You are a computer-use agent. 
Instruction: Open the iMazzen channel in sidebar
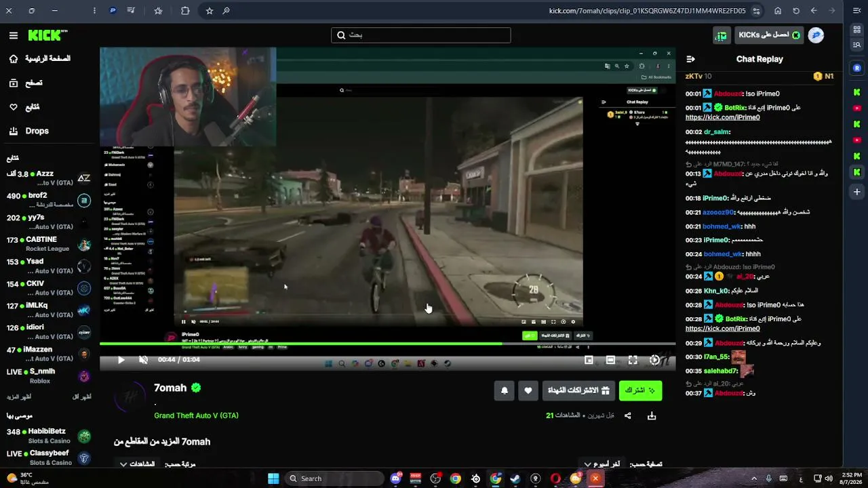(x=49, y=354)
